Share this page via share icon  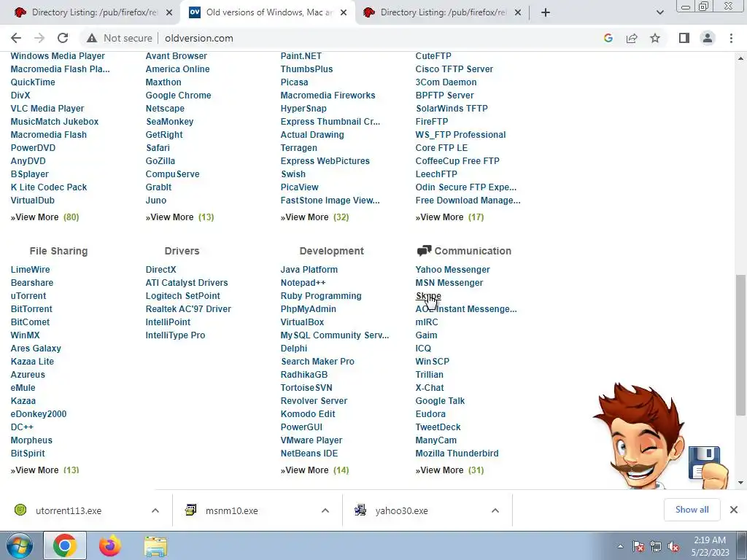[632, 38]
